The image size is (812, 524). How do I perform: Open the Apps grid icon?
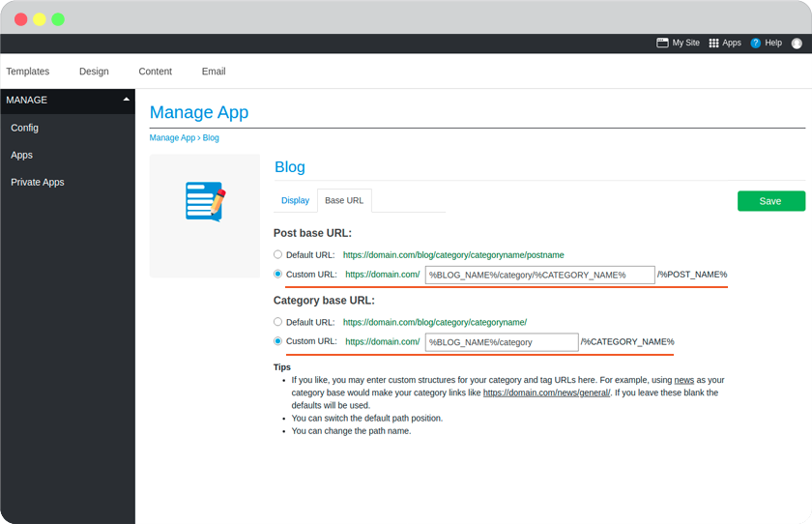[713, 43]
